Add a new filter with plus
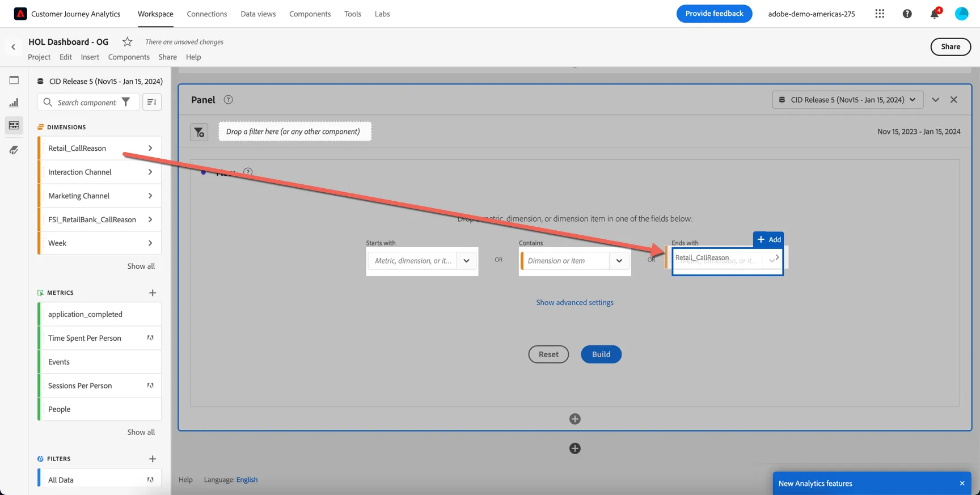This screenshot has width=980, height=495. pos(153,459)
